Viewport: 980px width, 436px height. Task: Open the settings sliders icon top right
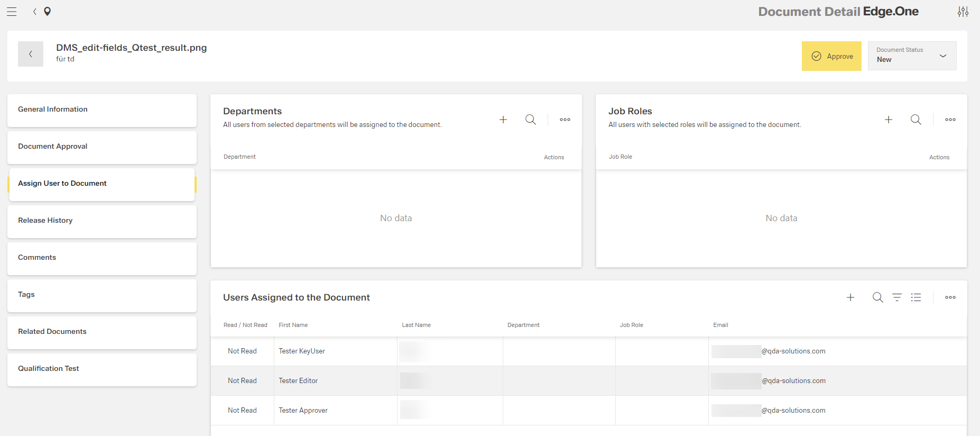click(963, 12)
